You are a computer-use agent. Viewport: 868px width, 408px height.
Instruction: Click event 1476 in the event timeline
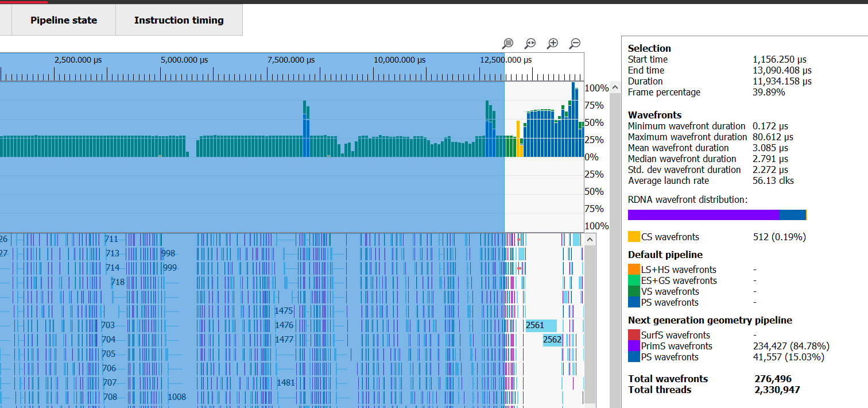284,325
